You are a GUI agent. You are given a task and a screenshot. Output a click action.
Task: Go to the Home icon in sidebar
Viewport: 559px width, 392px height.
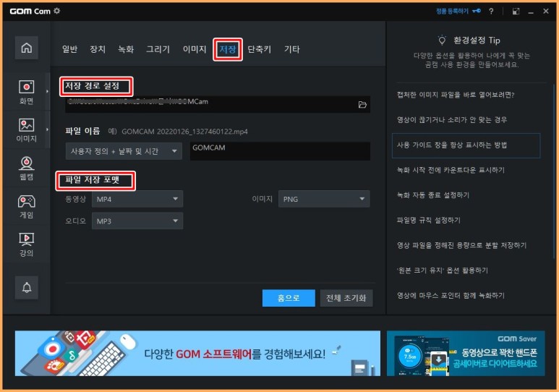pyautogui.click(x=26, y=48)
